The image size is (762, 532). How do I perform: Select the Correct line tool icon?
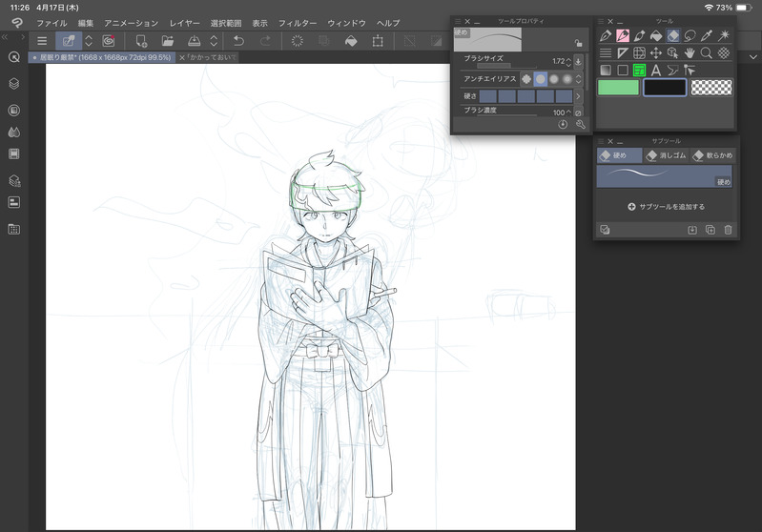coord(690,71)
